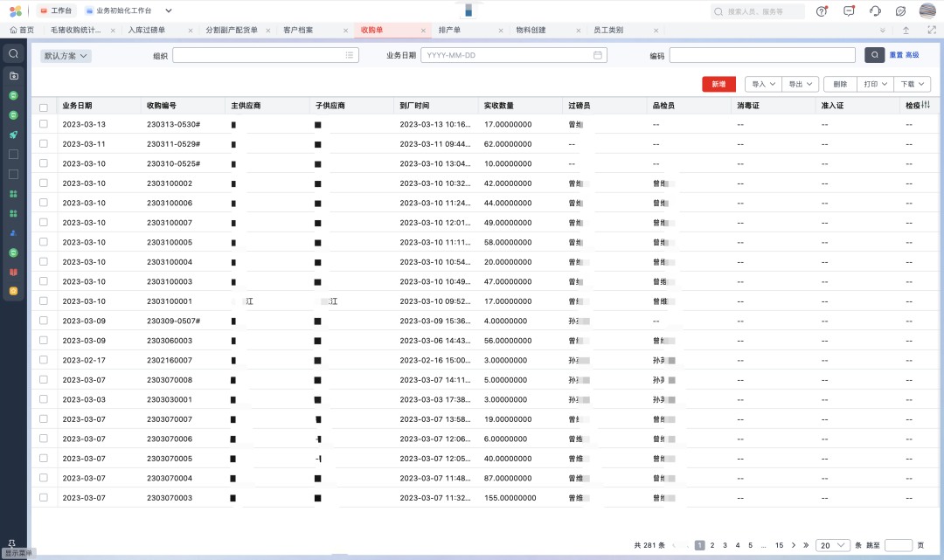
Task: Open column settings icon in table header
Action: tap(926, 105)
